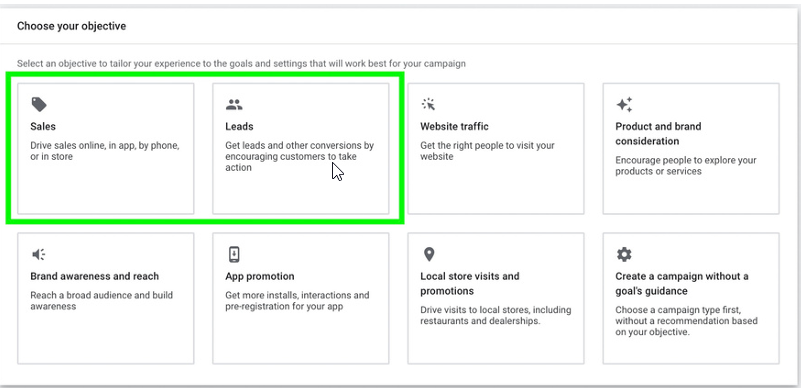Select the App promotion objective card
The width and height of the screenshot is (801, 388).
point(301,298)
